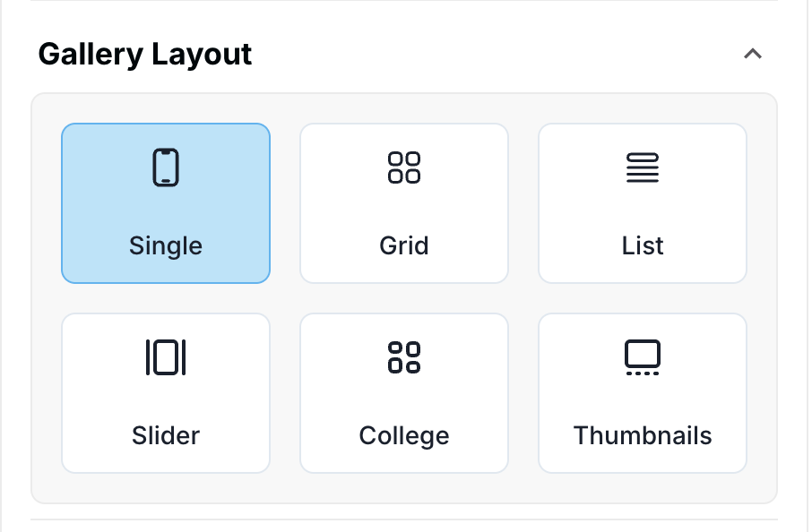The image size is (812, 532).
Task: Click the "Single" text label
Action: 166,245
